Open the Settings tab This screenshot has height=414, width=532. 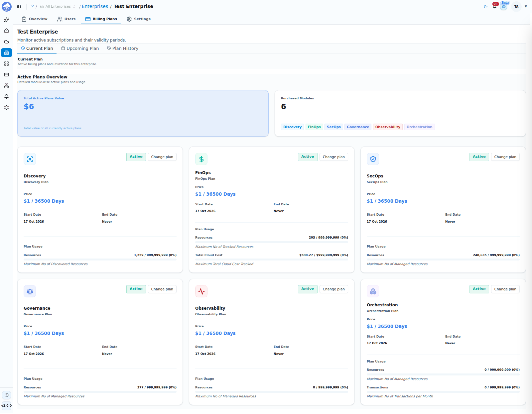click(139, 19)
